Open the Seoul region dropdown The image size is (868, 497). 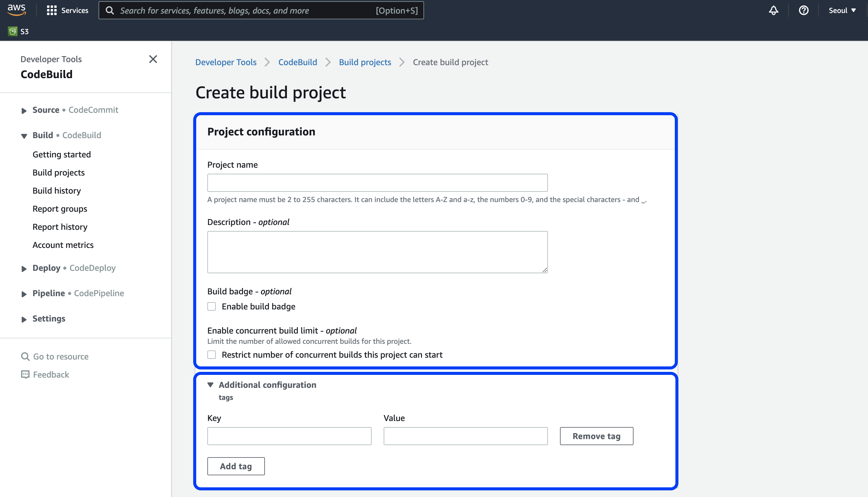coord(842,10)
